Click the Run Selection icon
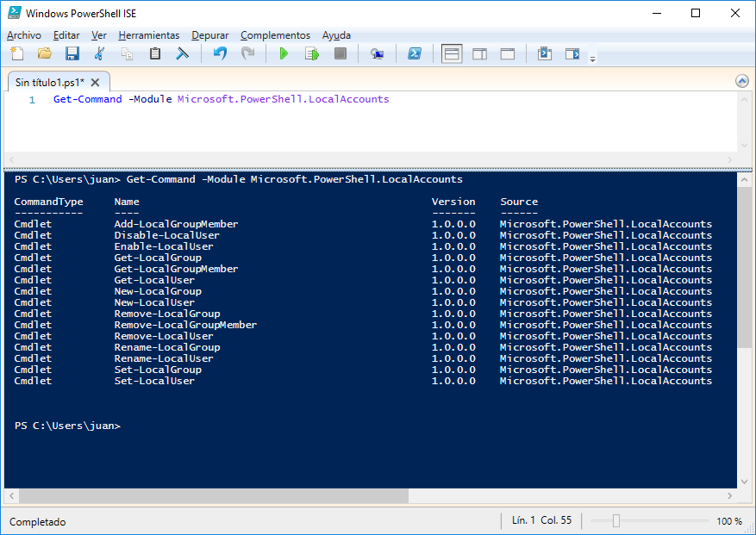756x535 pixels. click(x=311, y=54)
